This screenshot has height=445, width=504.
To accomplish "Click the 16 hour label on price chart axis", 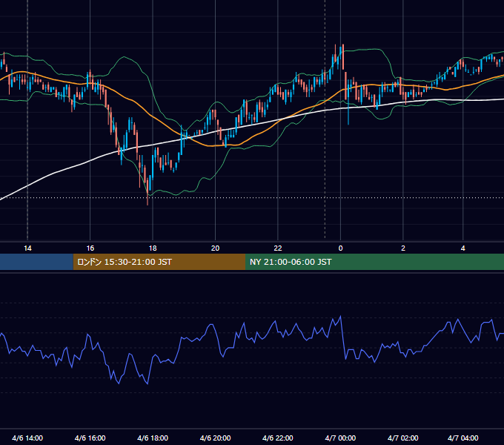I will (90, 248).
